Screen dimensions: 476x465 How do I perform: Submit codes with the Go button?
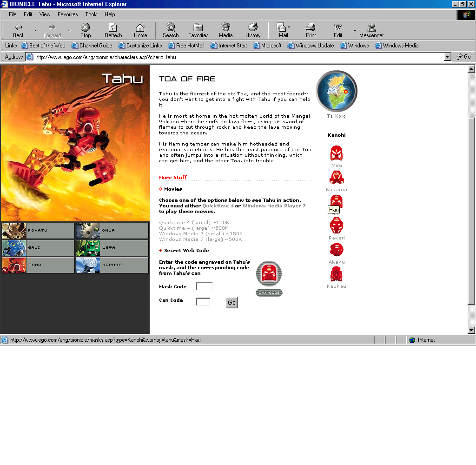(x=231, y=303)
